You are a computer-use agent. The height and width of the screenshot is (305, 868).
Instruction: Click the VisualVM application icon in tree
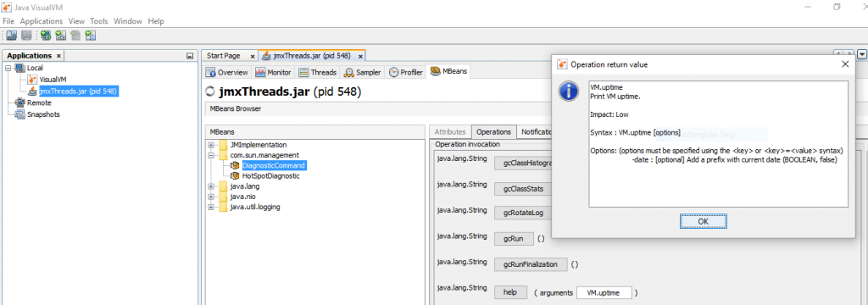tap(32, 80)
